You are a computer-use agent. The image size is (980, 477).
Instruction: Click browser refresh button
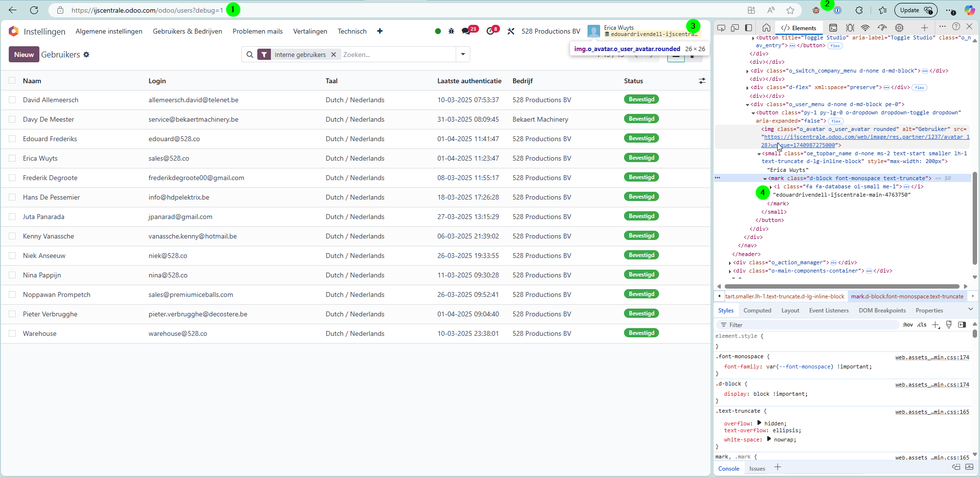(34, 10)
